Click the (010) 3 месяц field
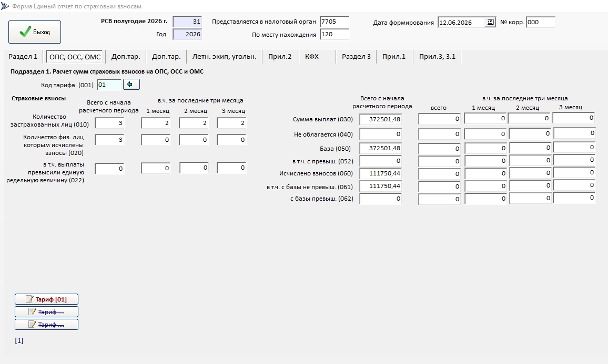Viewport: 608px width, 364px height. tap(231, 123)
